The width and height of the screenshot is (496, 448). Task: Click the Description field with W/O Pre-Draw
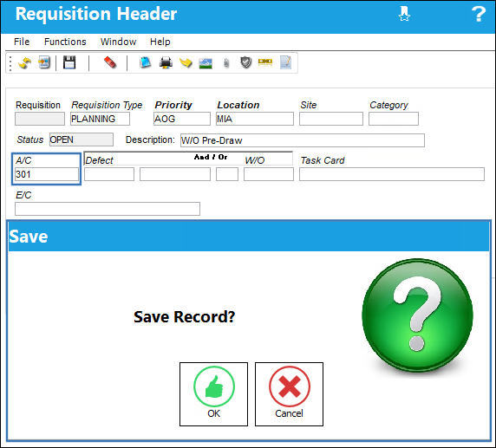click(x=303, y=140)
